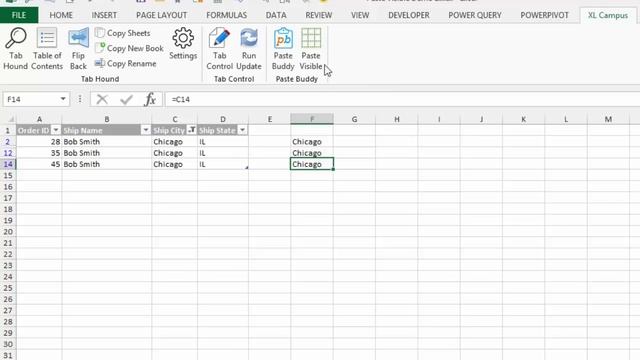640x360 pixels.
Task: Select the XL Campus tab
Action: [x=608, y=15]
